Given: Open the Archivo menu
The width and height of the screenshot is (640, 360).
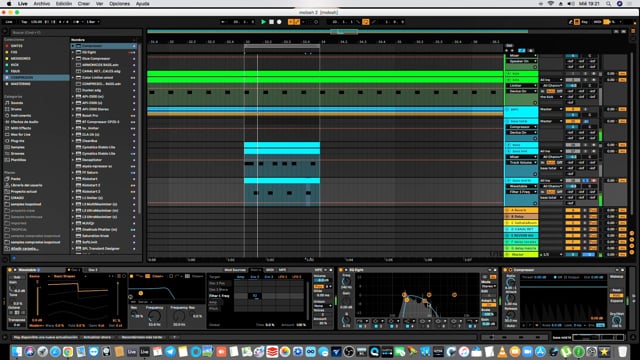Looking at the screenshot, I should point(42,4).
